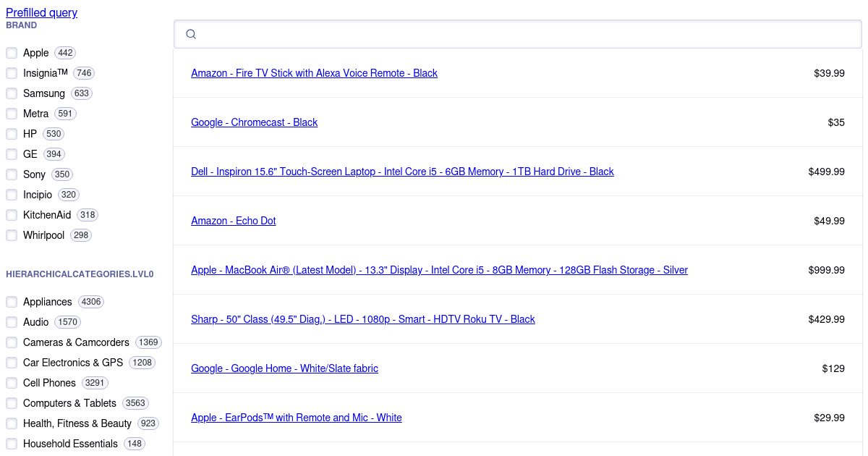Open Amazon Fire TV Stick product link
This screenshot has width=868, height=456.
click(x=314, y=73)
